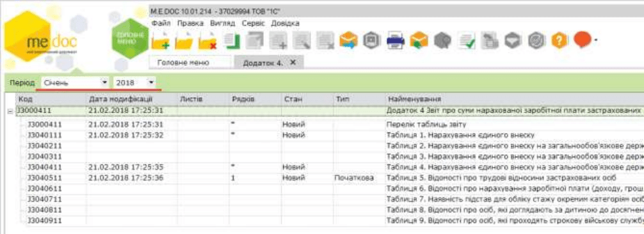644x234 pixels.
Task: Click the check document icon with green checkmark
Action: 467,41
